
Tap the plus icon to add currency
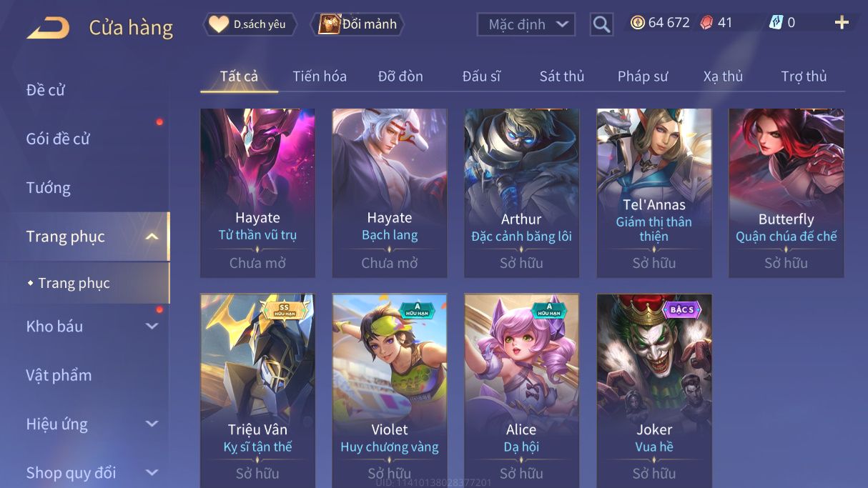pyautogui.click(x=842, y=23)
